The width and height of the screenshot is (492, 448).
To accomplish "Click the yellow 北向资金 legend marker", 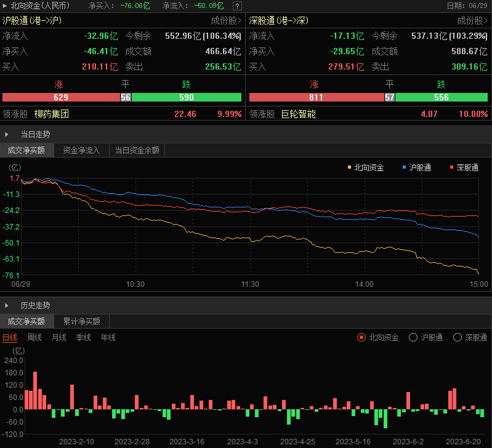I will click(x=350, y=167).
